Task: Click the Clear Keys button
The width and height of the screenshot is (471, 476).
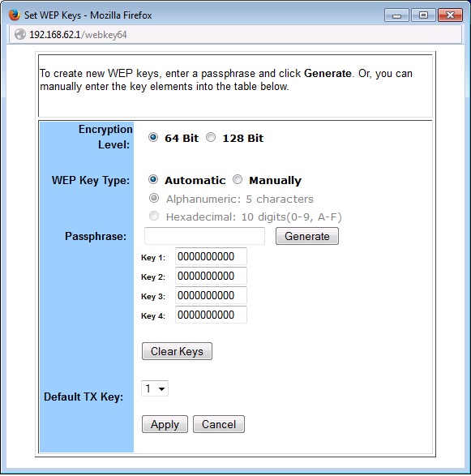Action: [177, 351]
